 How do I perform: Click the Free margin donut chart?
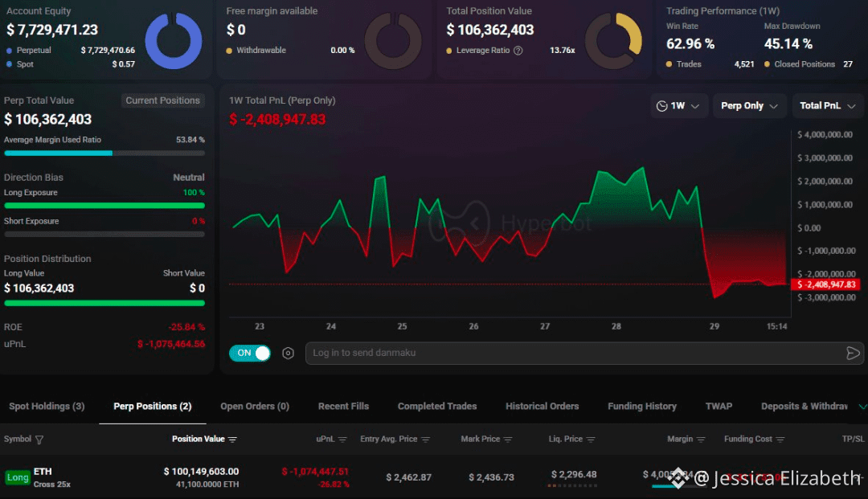[x=393, y=40]
